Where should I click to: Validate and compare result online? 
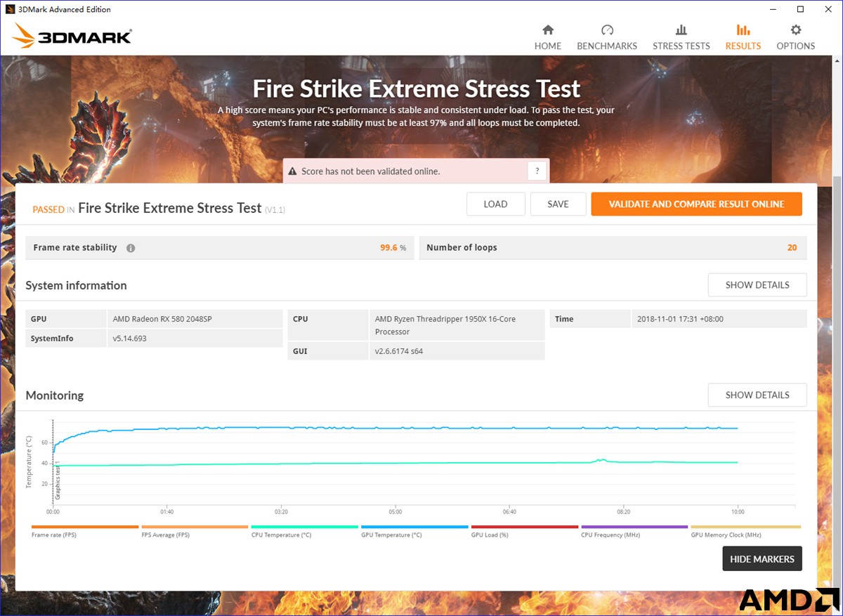pos(696,204)
